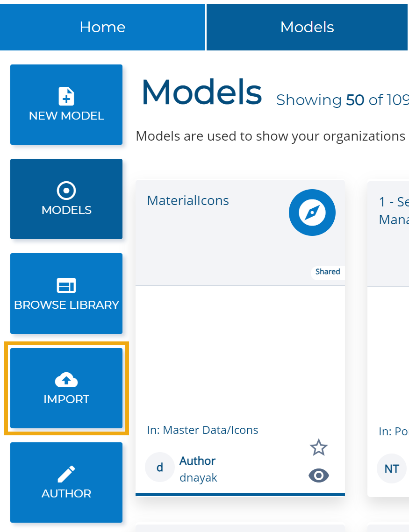Screen dimensions: 409x532
Task: Open the second model card titled '1 - Se'
Action: (393, 210)
